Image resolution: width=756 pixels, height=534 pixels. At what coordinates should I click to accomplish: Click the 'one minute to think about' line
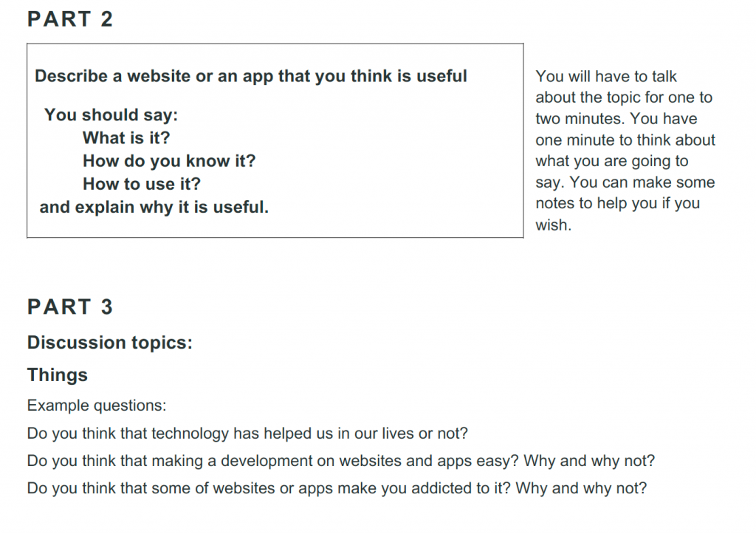(x=625, y=140)
